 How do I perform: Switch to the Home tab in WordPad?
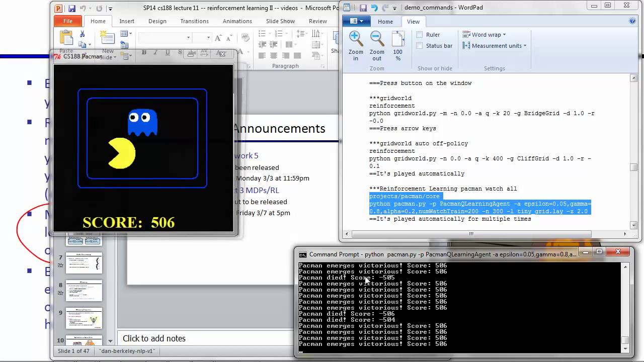click(x=385, y=22)
